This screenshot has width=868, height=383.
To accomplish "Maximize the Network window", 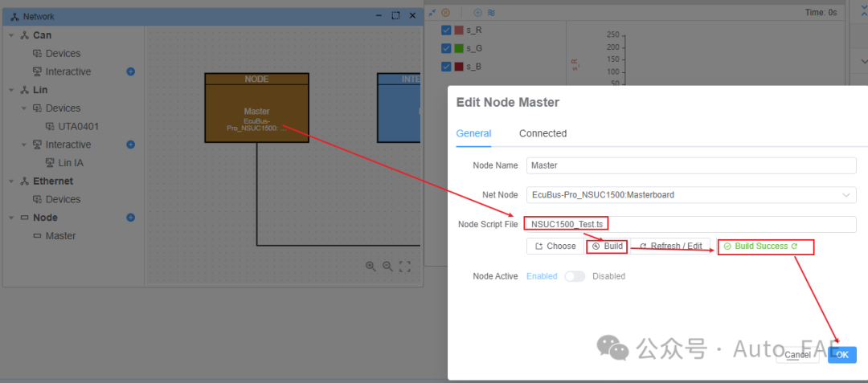I will 395,16.
